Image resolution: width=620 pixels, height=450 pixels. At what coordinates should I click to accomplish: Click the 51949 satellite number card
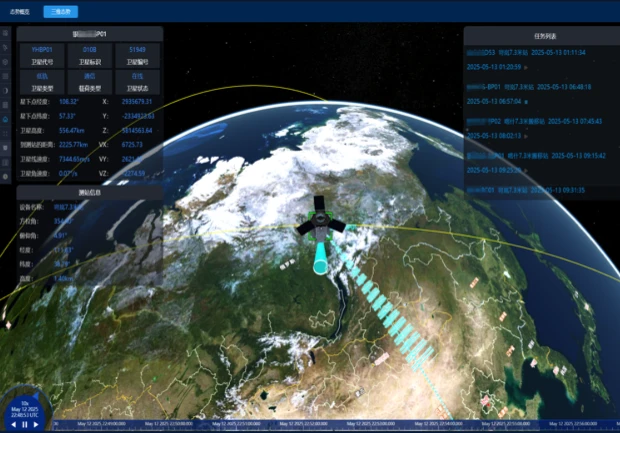click(x=137, y=54)
